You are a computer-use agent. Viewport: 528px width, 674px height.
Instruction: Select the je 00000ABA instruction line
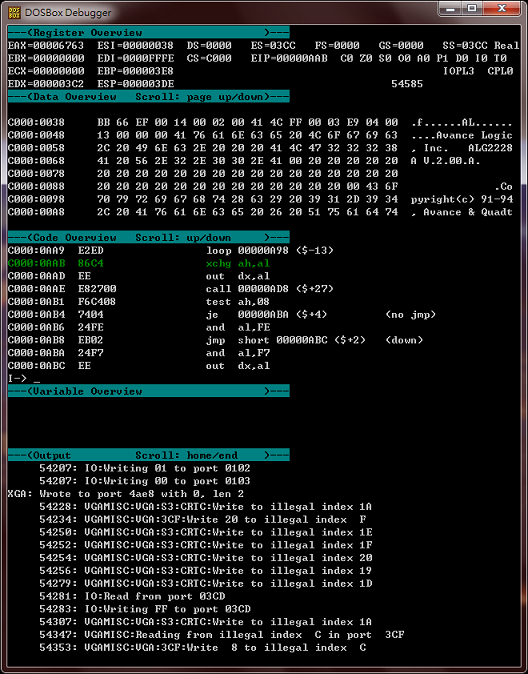point(221,315)
